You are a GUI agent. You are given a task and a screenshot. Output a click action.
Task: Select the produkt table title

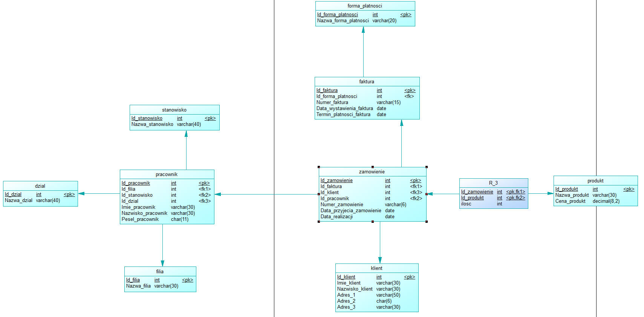click(x=595, y=181)
